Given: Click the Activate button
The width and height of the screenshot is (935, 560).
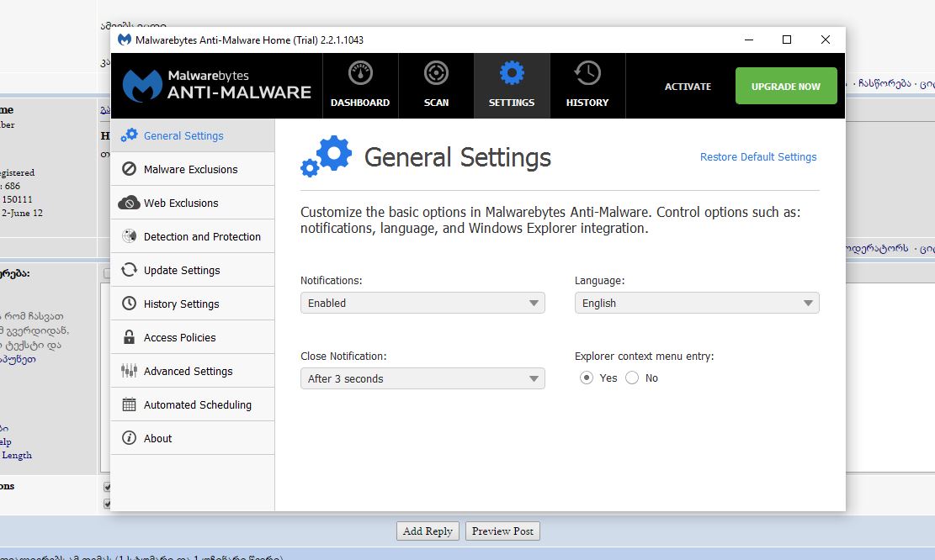Looking at the screenshot, I should [688, 87].
